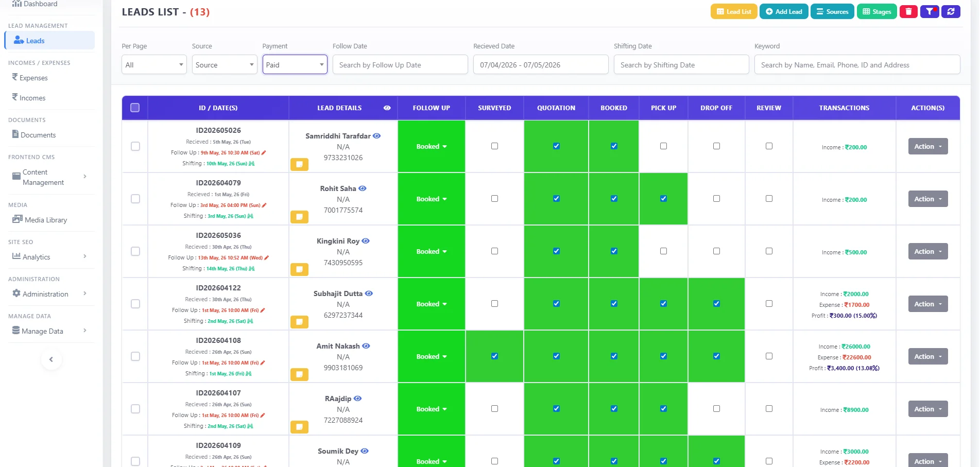Open Documents in the sidebar

pos(34,135)
